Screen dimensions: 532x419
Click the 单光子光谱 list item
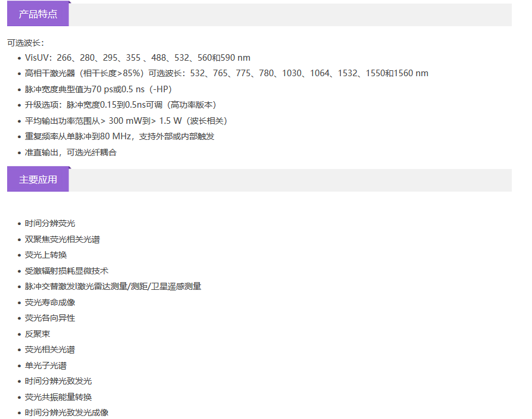[46, 365]
